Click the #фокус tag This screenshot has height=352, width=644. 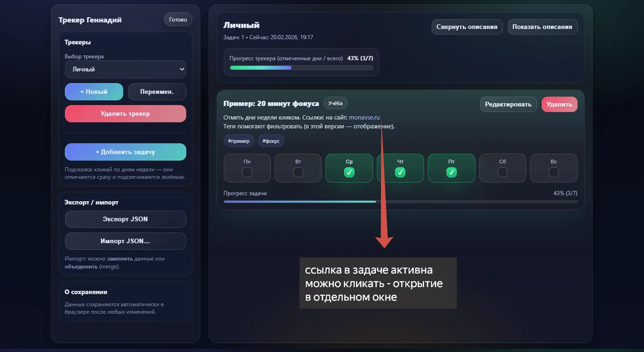coord(271,141)
